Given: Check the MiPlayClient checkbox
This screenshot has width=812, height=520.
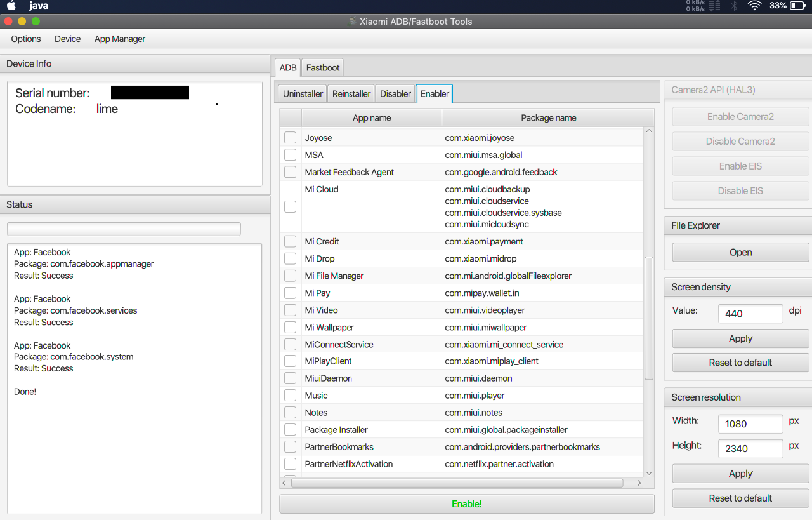Looking at the screenshot, I should 290,361.
